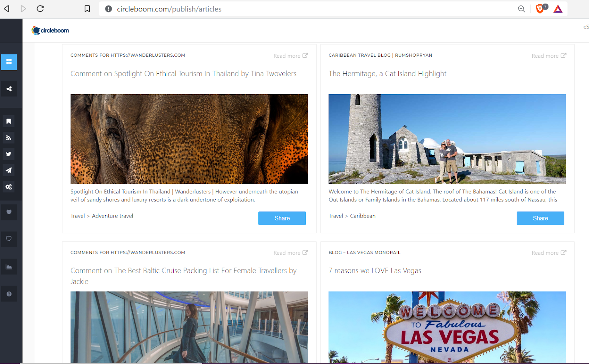Click the outlined heart icon in sidebar

click(9, 238)
